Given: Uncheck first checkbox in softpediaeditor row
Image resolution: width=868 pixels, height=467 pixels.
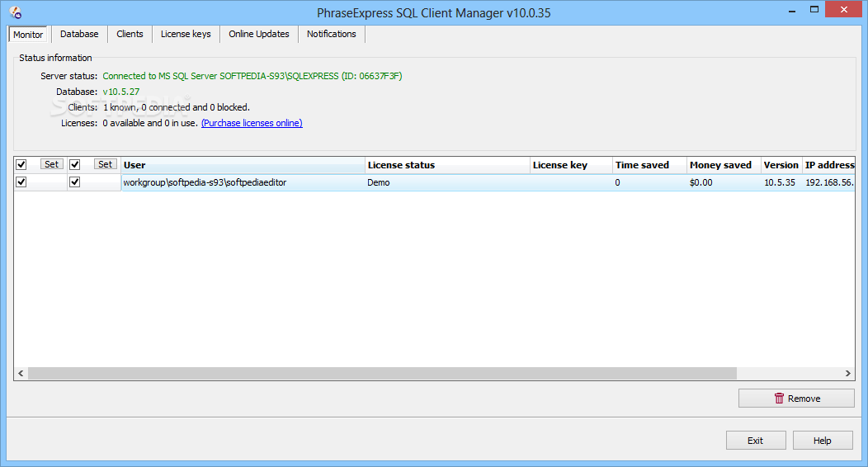Looking at the screenshot, I should coord(21,182).
